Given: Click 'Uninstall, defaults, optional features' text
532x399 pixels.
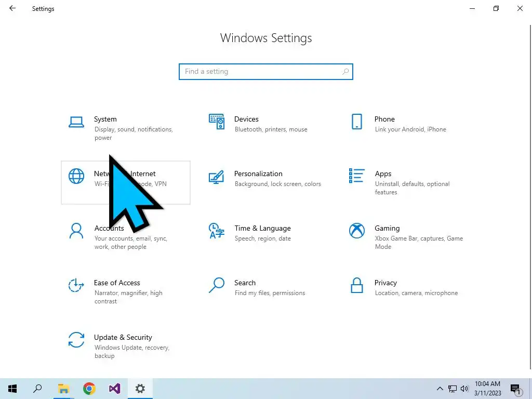Looking at the screenshot, I should pyautogui.click(x=412, y=188).
